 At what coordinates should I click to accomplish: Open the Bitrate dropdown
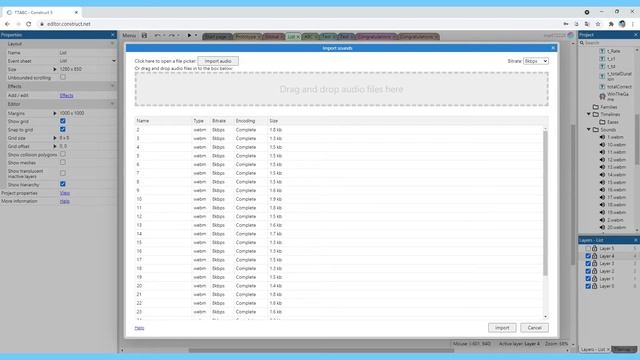pyautogui.click(x=536, y=61)
